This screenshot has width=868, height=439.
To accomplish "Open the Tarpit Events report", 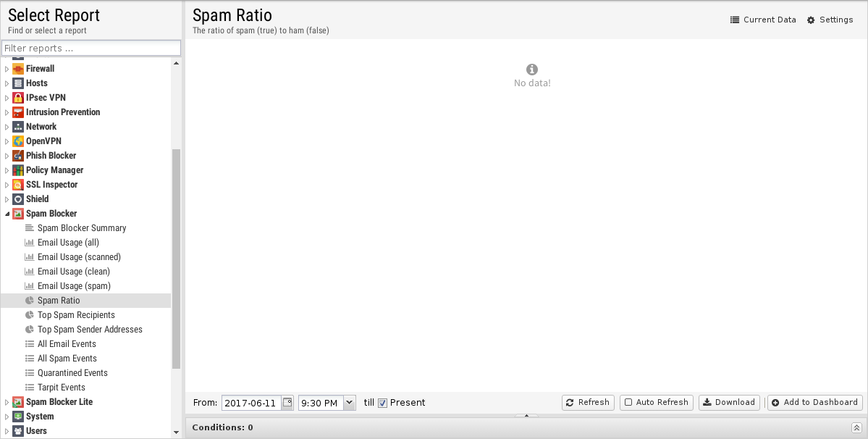I will [x=62, y=387].
